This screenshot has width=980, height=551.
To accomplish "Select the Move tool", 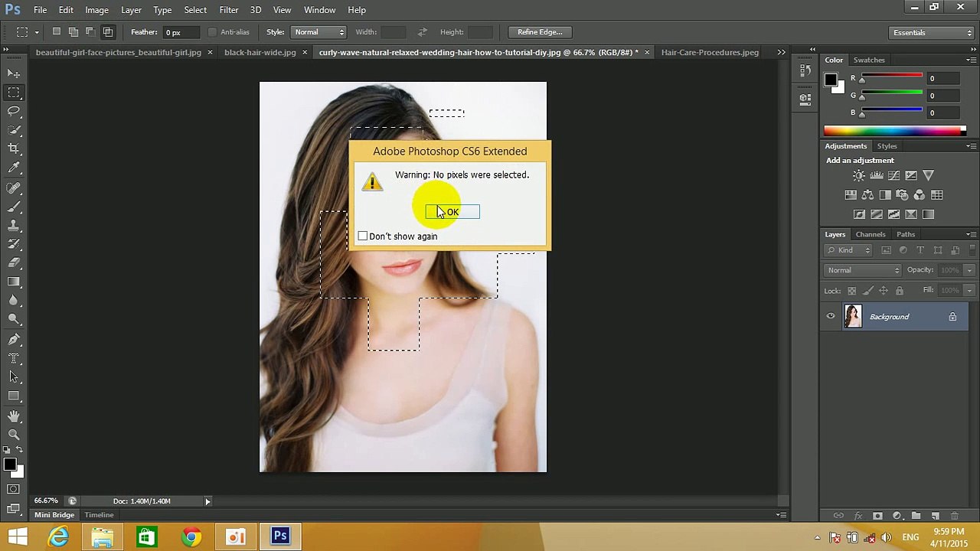I will tap(14, 73).
